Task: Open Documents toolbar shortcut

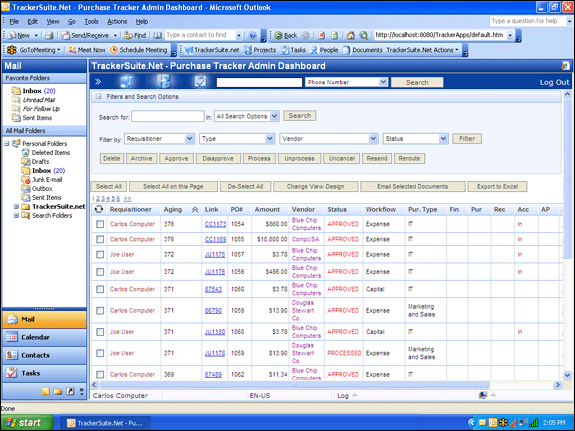Action: pos(363,50)
